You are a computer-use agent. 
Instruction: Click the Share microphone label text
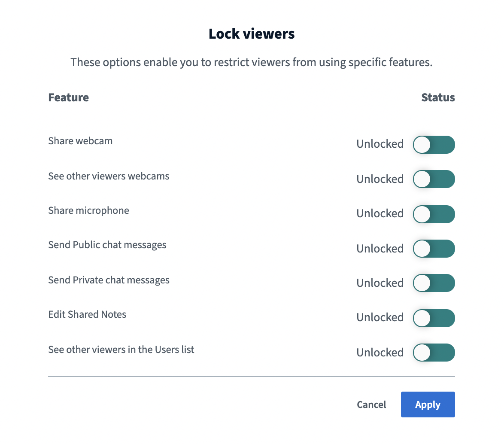tap(89, 210)
